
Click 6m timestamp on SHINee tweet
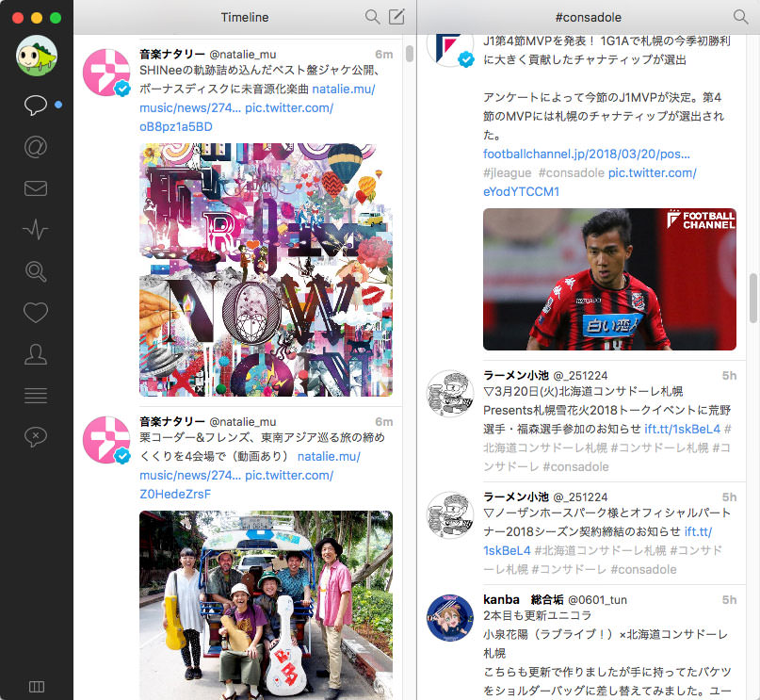tap(384, 55)
